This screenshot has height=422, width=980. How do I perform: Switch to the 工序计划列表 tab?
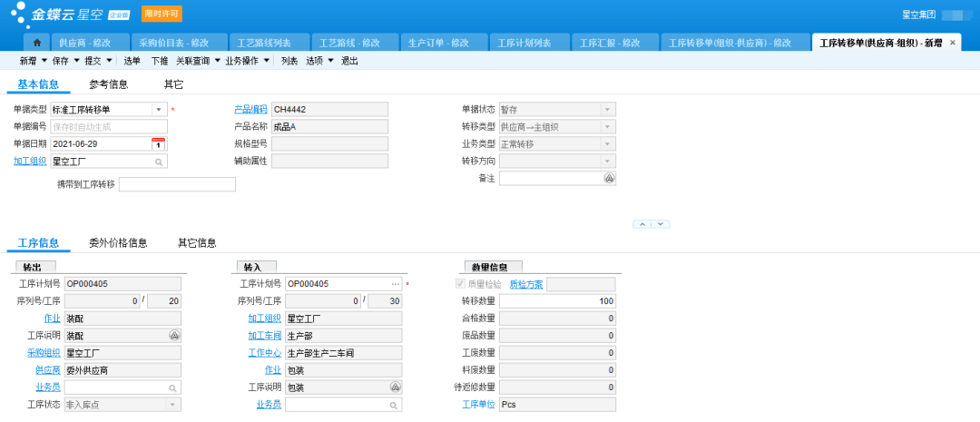[x=529, y=43]
